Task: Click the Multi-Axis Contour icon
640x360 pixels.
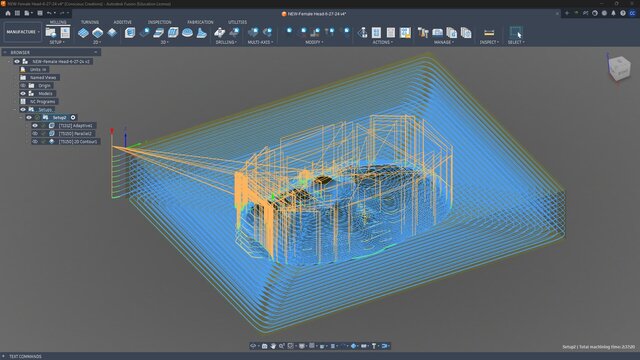Action: [268, 33]
